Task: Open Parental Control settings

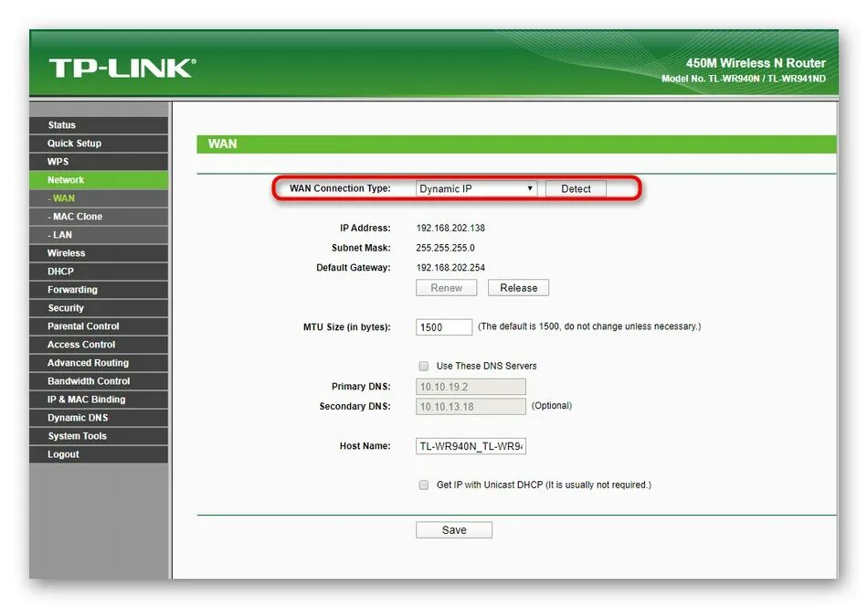Action: pos(99,326)
